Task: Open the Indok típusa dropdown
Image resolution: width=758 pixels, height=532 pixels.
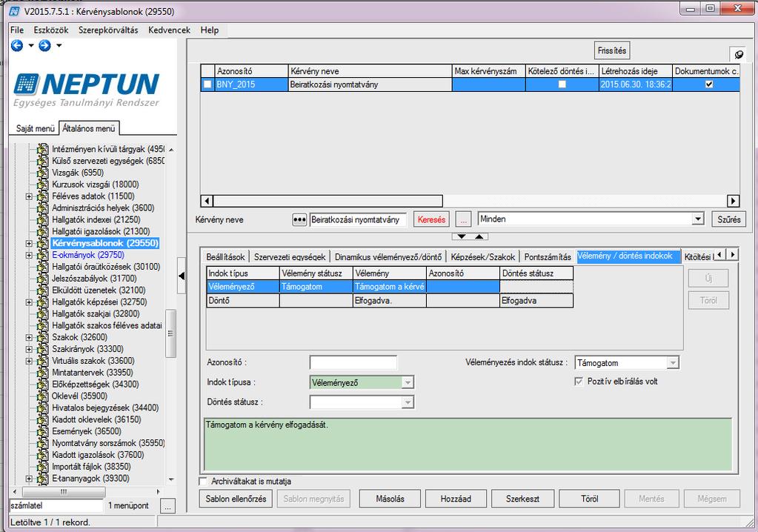Action: click(x=408, y=382)
